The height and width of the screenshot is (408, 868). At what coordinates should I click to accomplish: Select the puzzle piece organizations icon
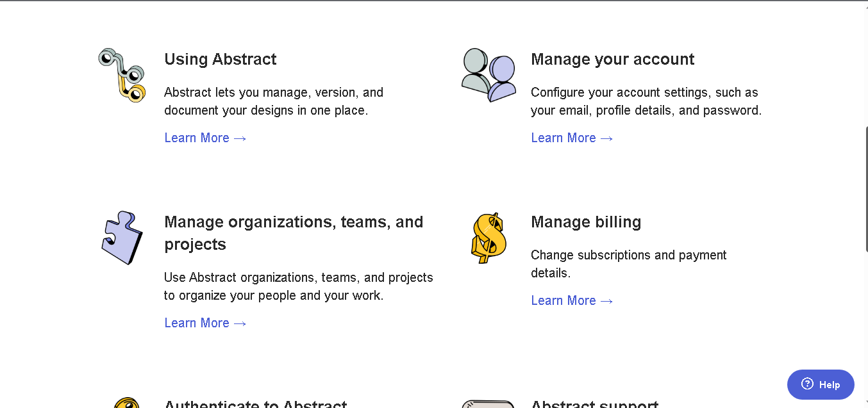[x=122, y=238]
